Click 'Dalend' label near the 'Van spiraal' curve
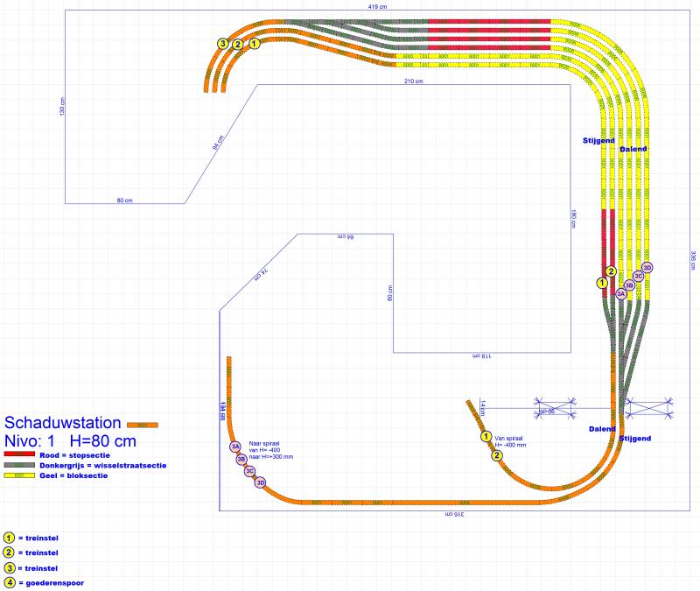 pos(602,429)
